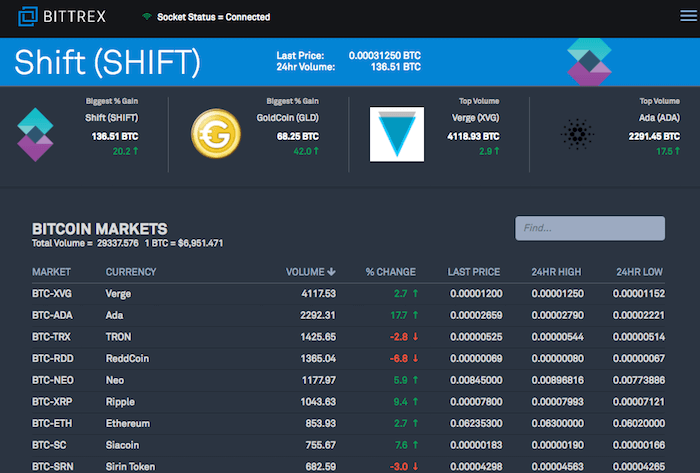The width and height of the screenshot is (700, 473).
Task: Click ReddCoin currency name cell
Action: (127, 358)
